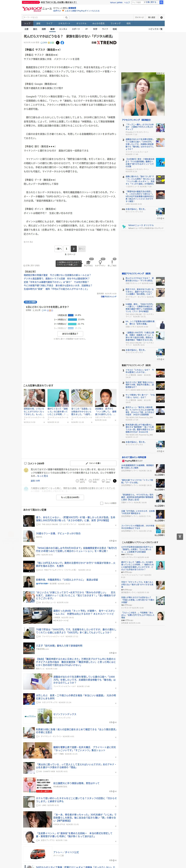Image resolution: width=186 pixels, height=868 pixels.
Task: Open 30歳セクシー女優、デビューきっかけ告白 article
Action: 58,533
